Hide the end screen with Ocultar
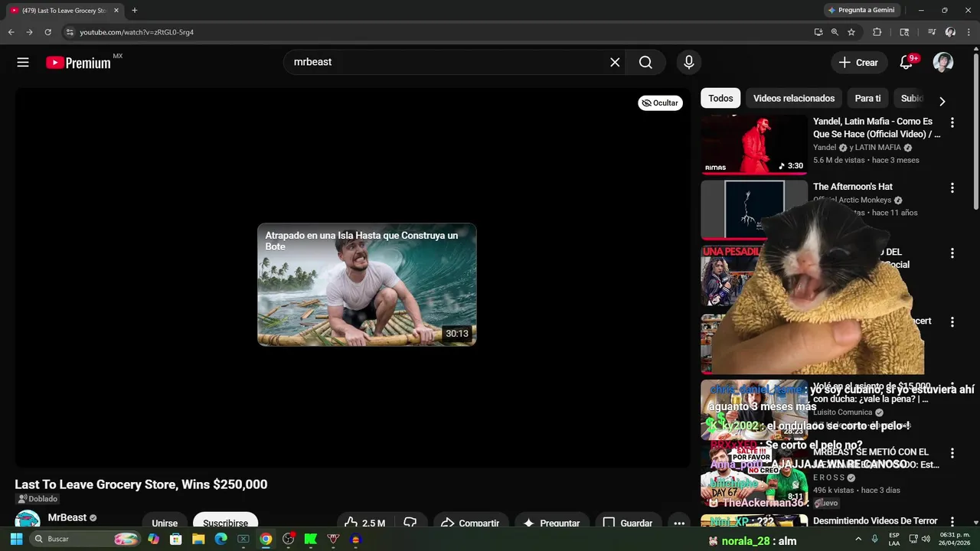This screenshot has height=551, width=980. (660, 103)
